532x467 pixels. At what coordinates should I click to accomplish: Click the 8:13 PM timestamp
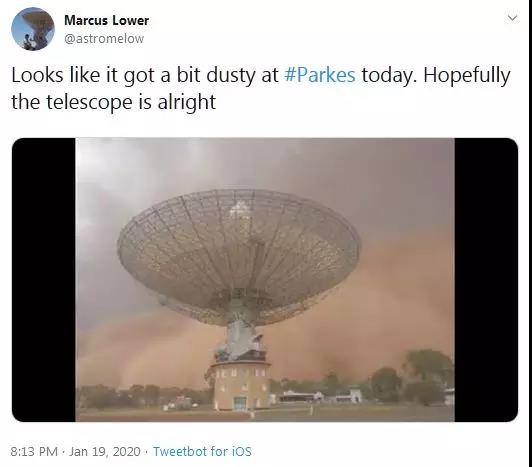tap(34, 452)
